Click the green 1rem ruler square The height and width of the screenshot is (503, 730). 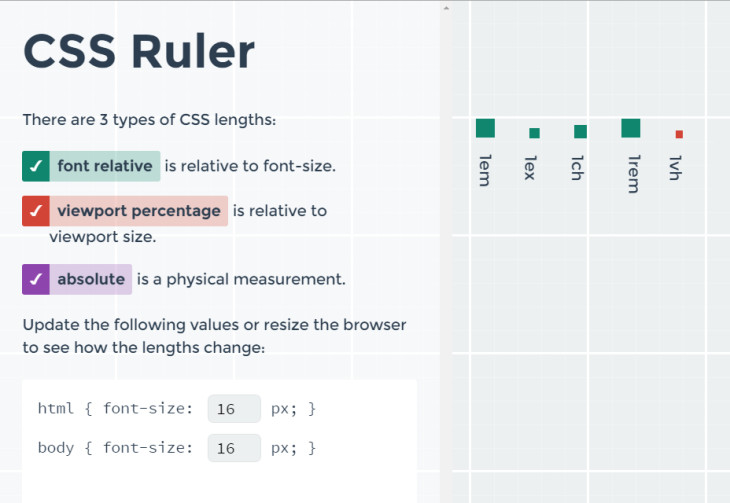630,128
